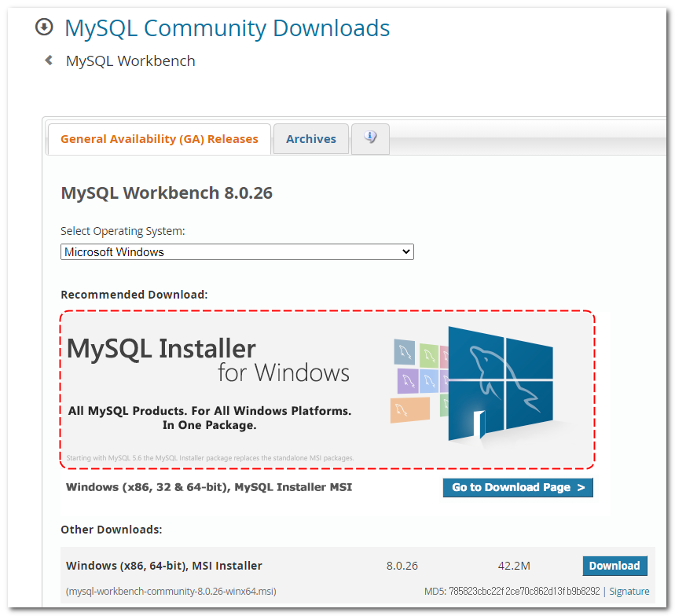The height and width of the screenshot is (616, 675).
Task: Click the download circle icon beside page title
Action: point(44,27)
